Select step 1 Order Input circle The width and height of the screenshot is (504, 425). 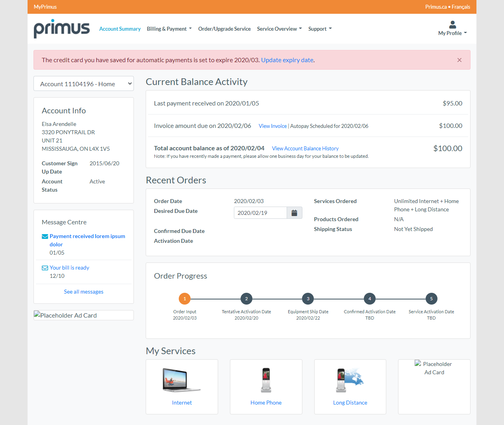(x=185, y=299)
